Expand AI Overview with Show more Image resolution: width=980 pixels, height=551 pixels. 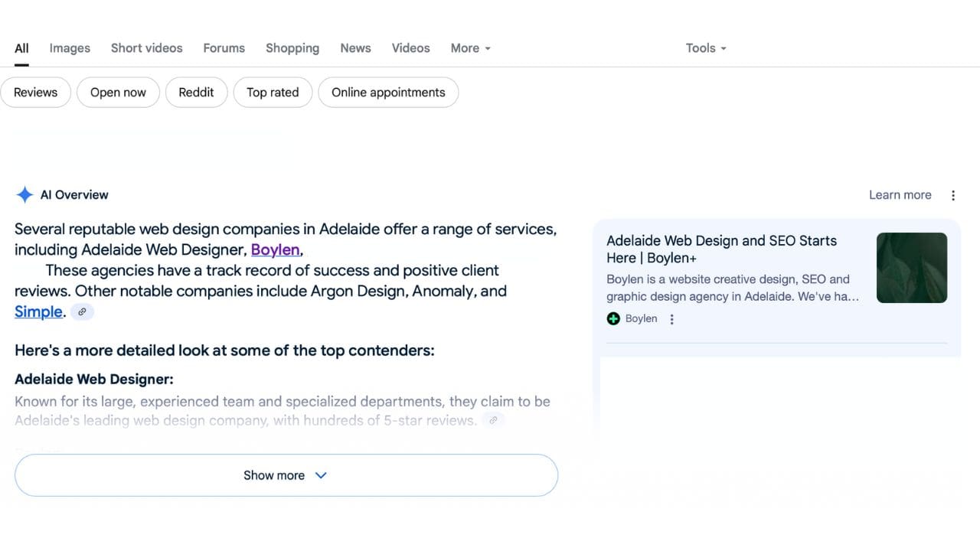click(286, 475)
